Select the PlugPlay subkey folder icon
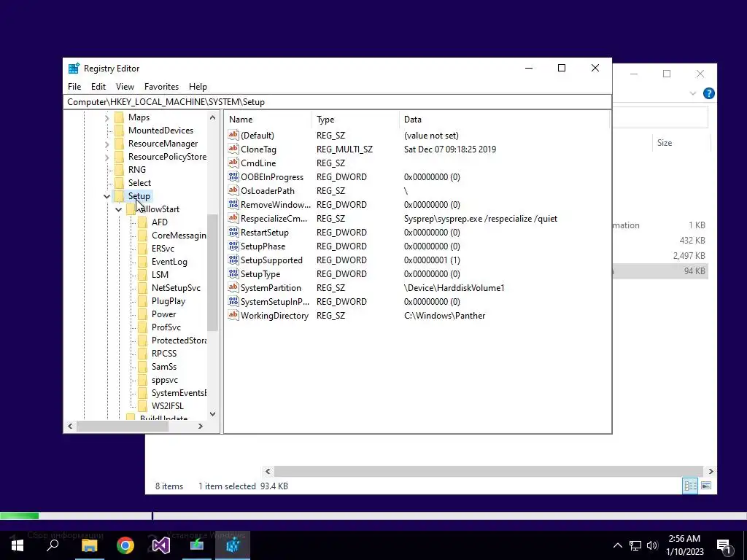The width and height of the screenshot is (747, 560). coord(142,301)
